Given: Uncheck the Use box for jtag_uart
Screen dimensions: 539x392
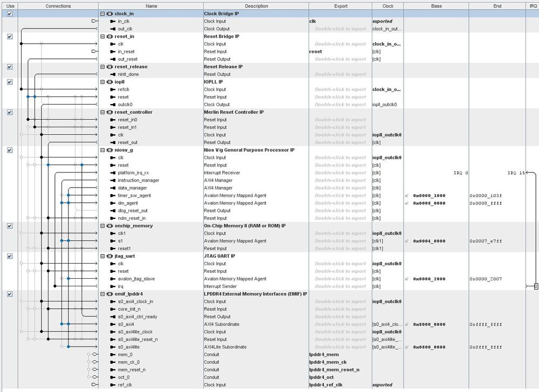Looking at the screenshot, I should click(x=10, y=256).
